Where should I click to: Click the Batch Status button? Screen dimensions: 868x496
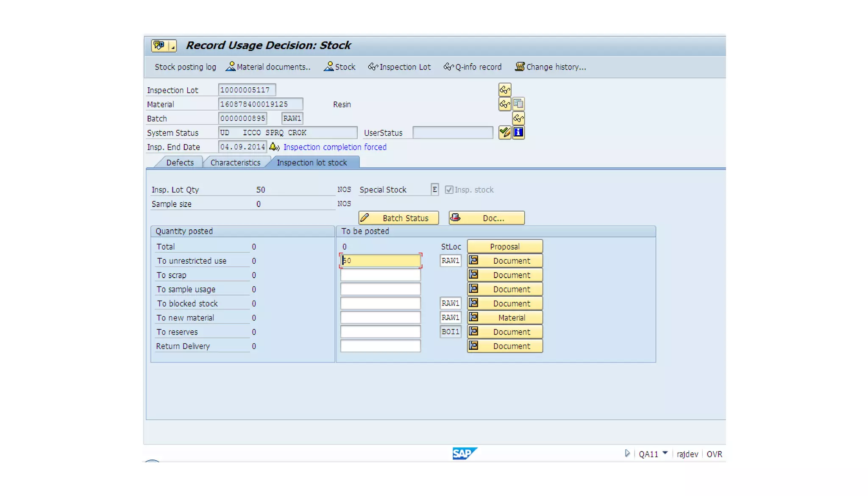[x=398, y=218]
